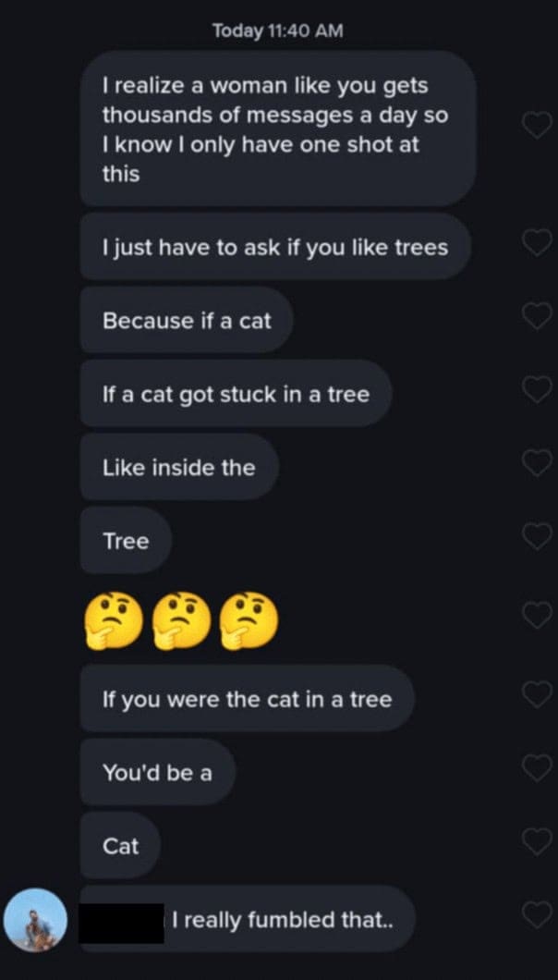Open the sender's profile picture

[x=35, y=920]
